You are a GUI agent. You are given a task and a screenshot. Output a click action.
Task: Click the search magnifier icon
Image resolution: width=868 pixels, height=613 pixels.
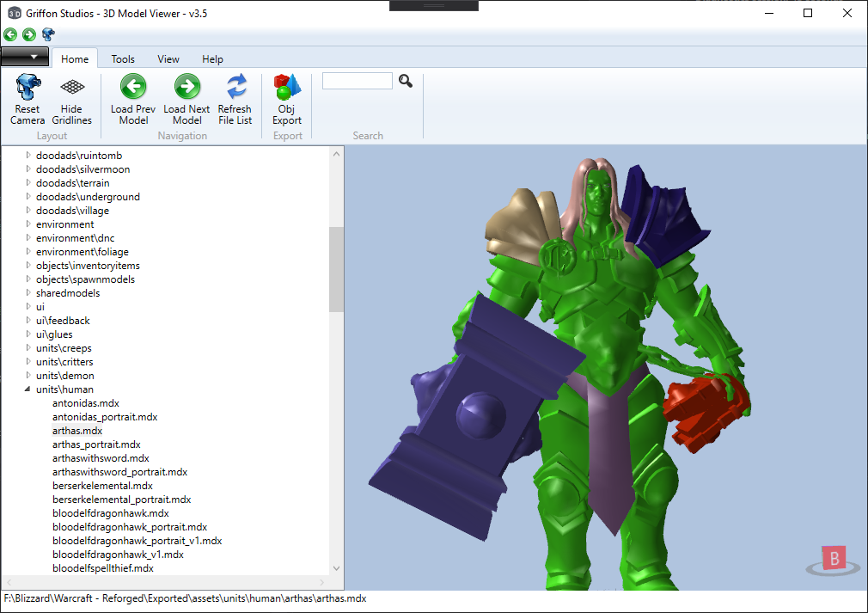point(406,81)
